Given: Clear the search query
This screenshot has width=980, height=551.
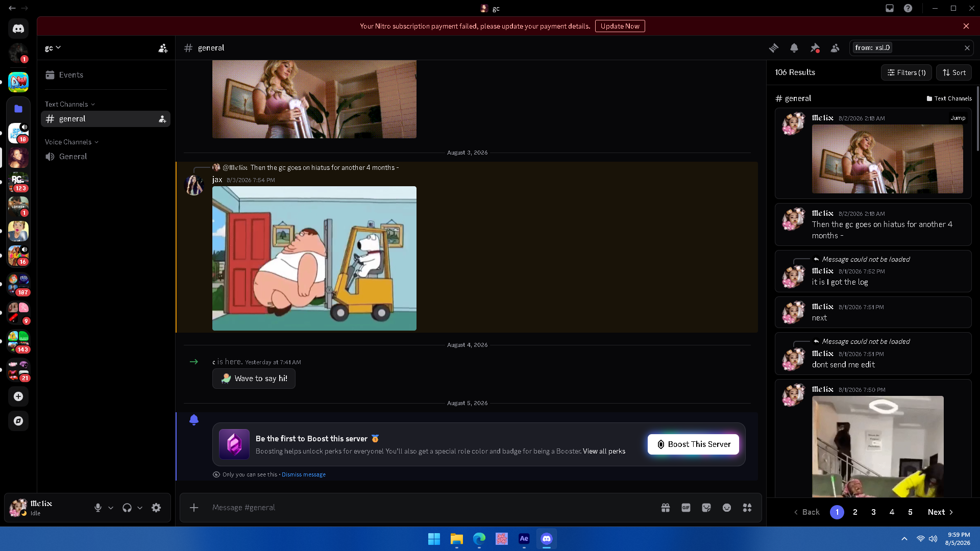Looking at the screenshot, I should point(967,48).
